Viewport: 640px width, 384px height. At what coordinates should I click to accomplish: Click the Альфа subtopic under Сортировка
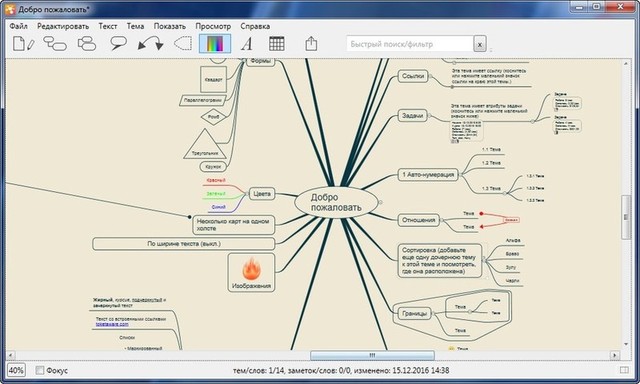(x=513, y=241)
